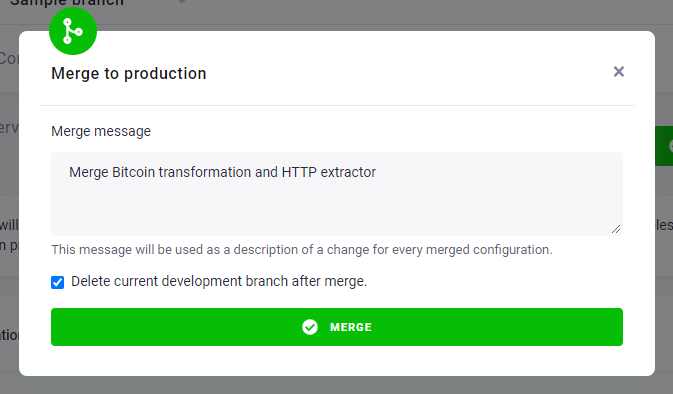Click 'Delete current development branch after merge.' label

[x=219, y=281]
